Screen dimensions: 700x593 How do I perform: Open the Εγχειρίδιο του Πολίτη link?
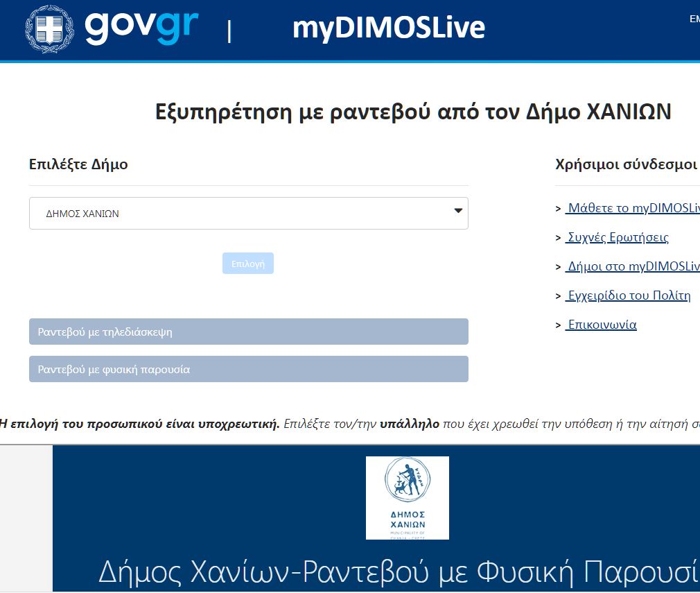(x=628, y=295)
